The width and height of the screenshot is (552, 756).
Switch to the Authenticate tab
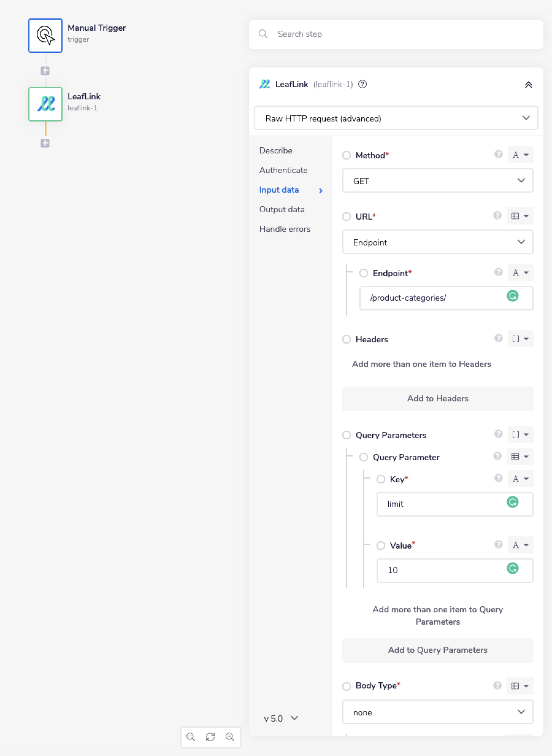pos(283,170)
